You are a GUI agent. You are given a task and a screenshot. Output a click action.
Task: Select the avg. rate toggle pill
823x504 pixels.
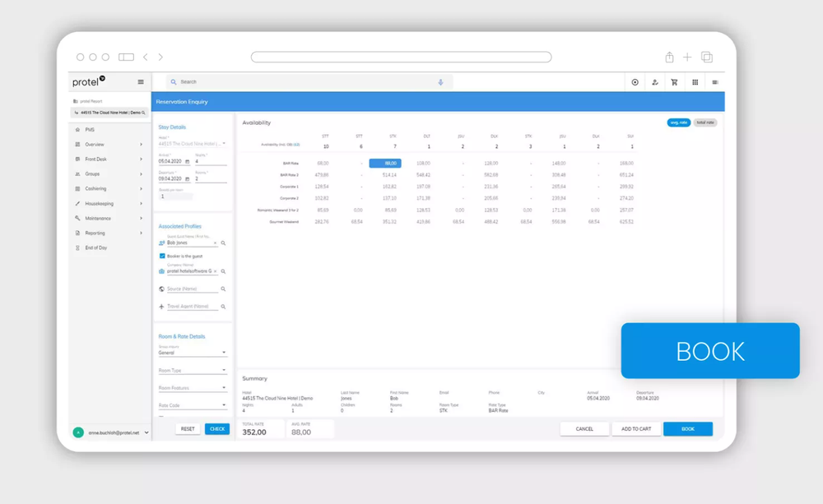[x=679, y=123]
